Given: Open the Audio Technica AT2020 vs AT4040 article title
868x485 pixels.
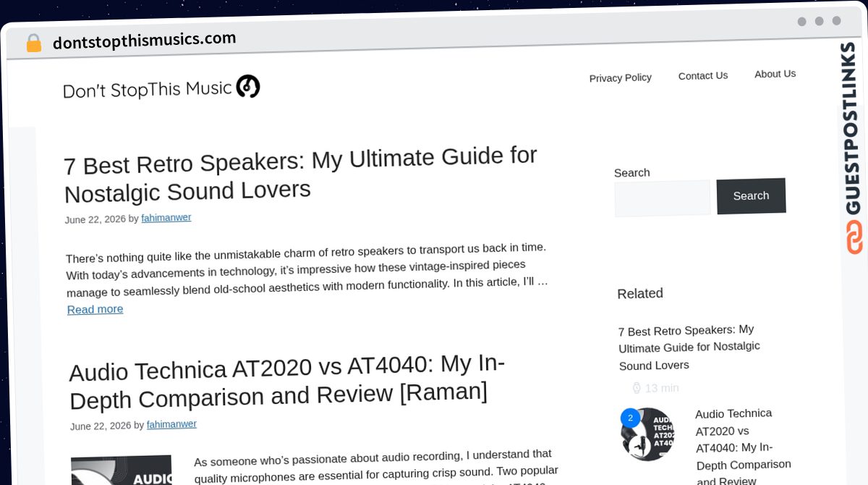Looking at the screenshot, I should [x=287, y=381].
